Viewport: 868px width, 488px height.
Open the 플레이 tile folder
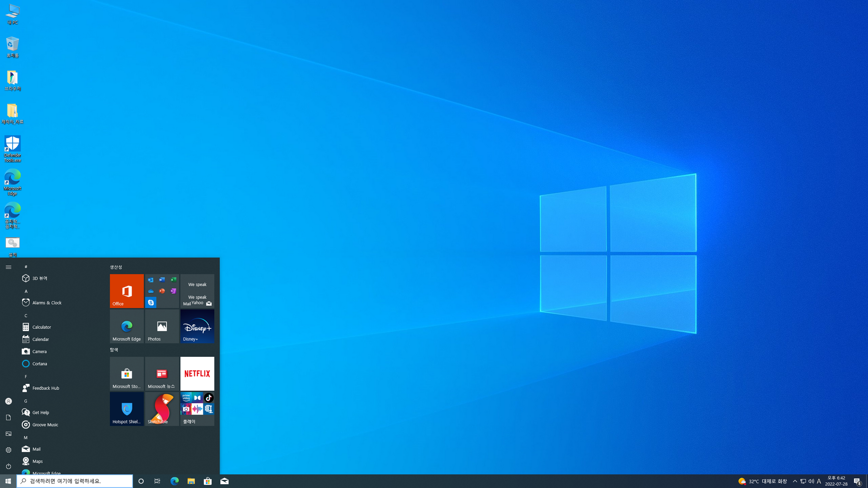click(x=197, y=409)
